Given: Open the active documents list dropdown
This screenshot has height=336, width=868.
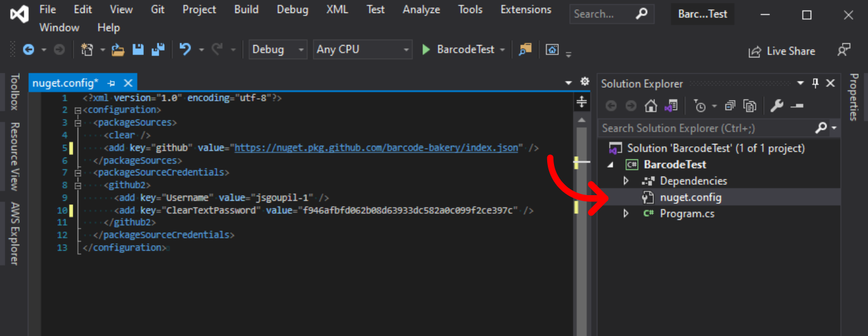Looking at the screenshot, I should coord(569,83).
